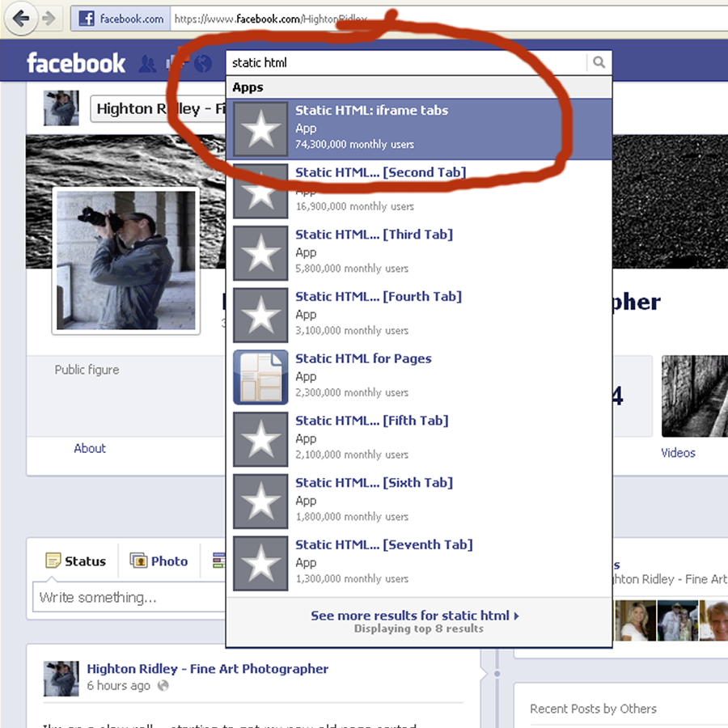Click the facebook.com site identity badge

coord(121,19)
